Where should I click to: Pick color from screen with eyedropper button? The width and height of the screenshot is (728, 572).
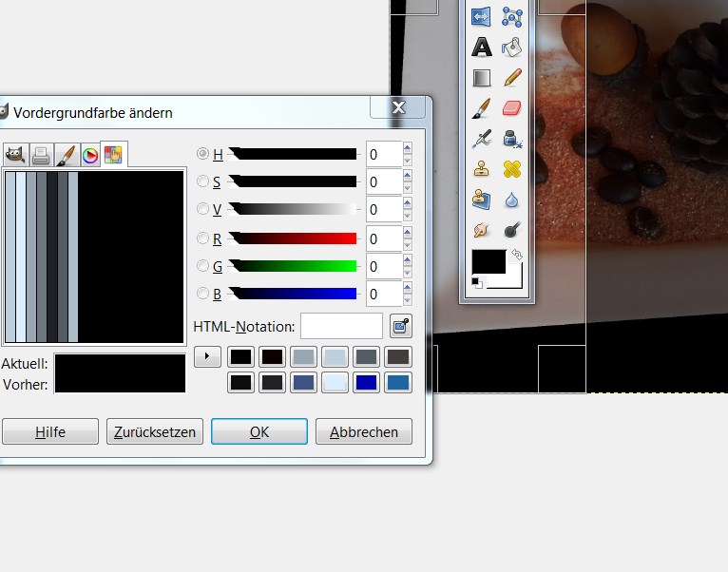click(x=401, y=326)
